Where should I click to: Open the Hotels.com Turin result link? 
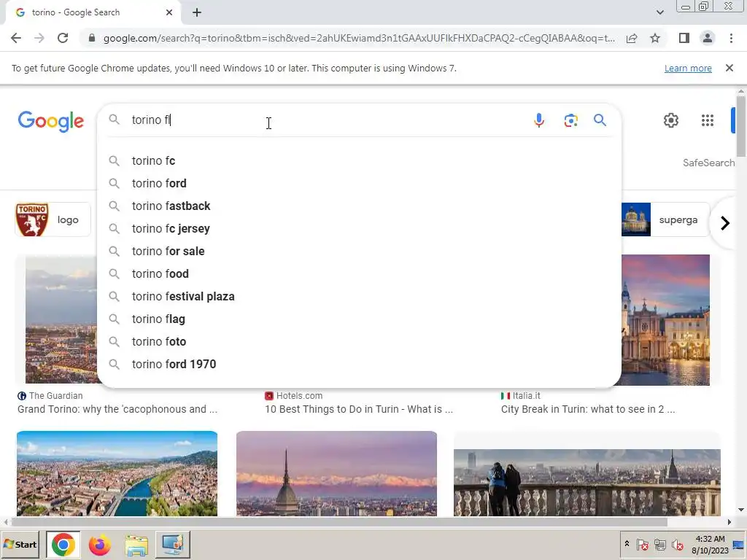359,409
